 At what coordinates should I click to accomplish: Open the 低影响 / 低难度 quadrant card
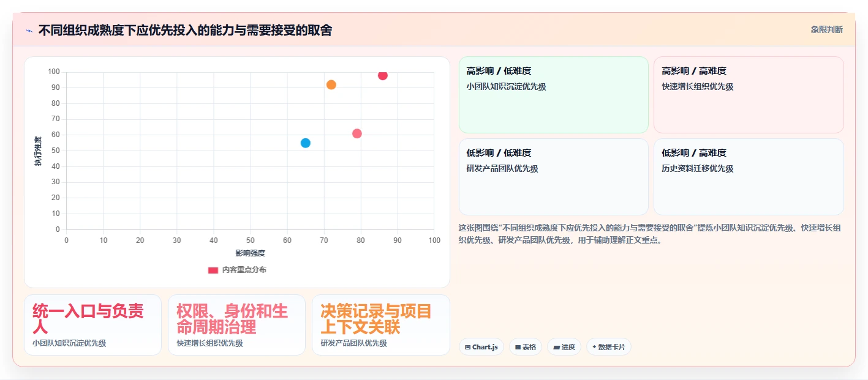pos(554,177)
